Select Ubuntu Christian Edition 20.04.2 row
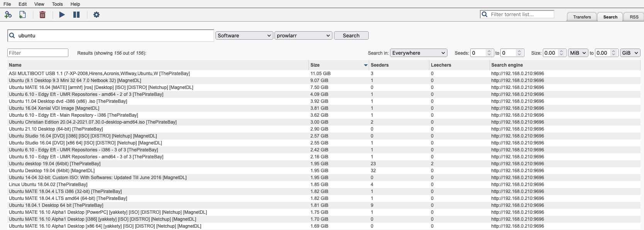Screen dimensions: 644x230 [324, 122]
